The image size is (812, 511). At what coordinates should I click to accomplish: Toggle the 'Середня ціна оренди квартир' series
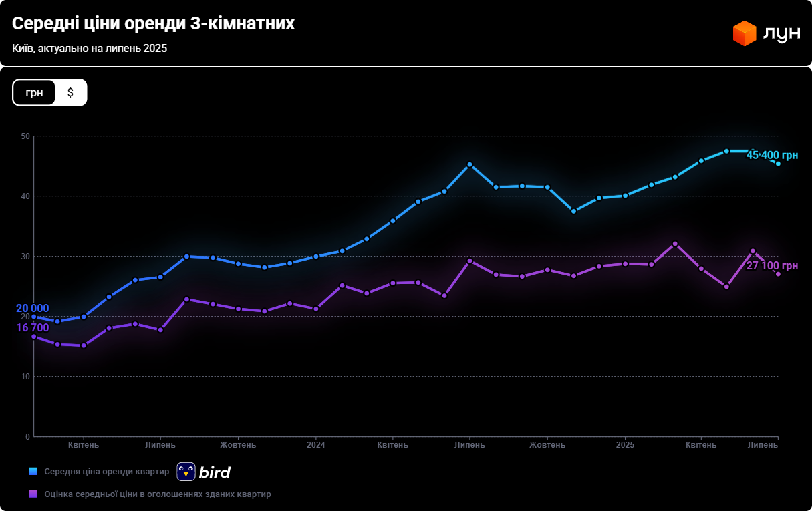(x=107, y=472)
